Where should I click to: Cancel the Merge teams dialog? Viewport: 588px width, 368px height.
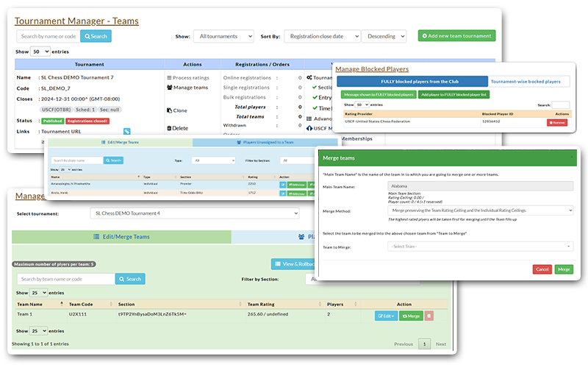[542, 269]
